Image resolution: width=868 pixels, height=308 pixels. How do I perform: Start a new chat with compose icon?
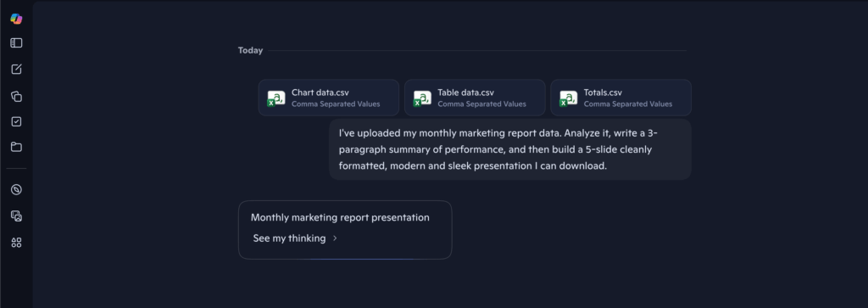[17, 70]
